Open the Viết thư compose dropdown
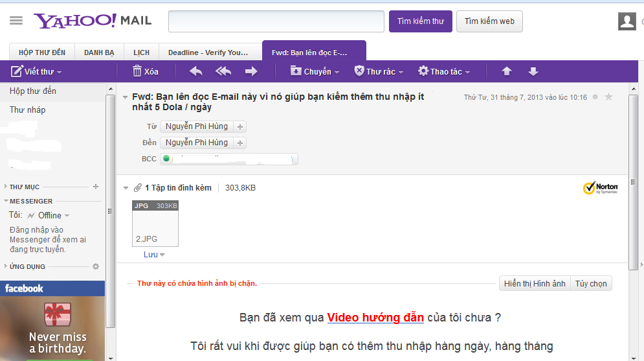Screen dimensions: 644x361 pos(59,72)
